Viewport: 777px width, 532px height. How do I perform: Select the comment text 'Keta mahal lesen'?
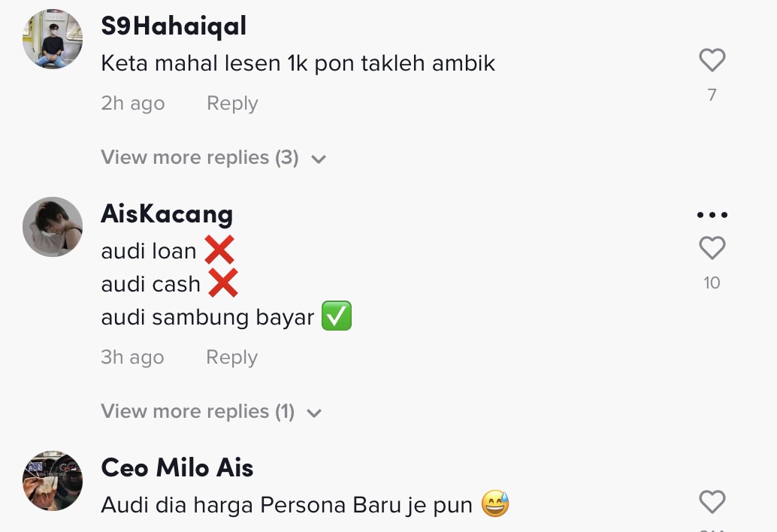point(191,63)
